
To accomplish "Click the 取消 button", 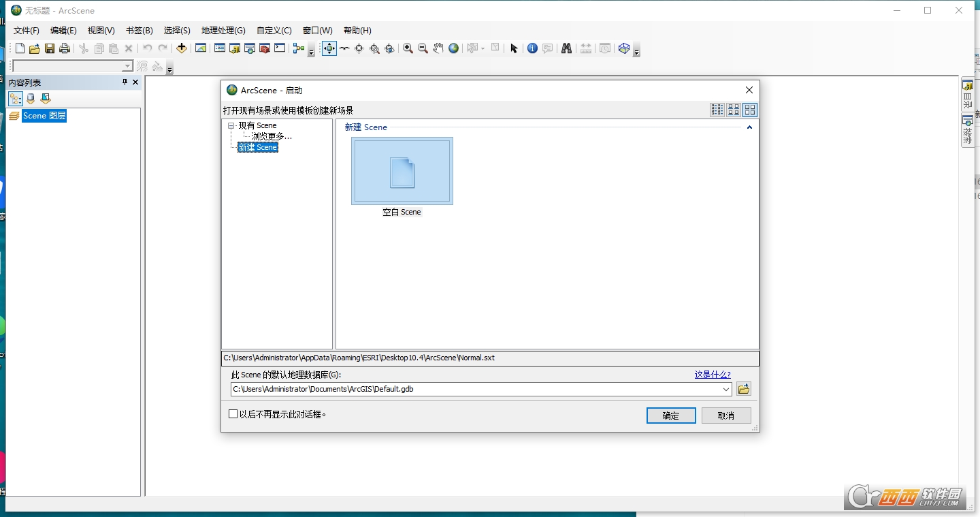I will 726,416.
